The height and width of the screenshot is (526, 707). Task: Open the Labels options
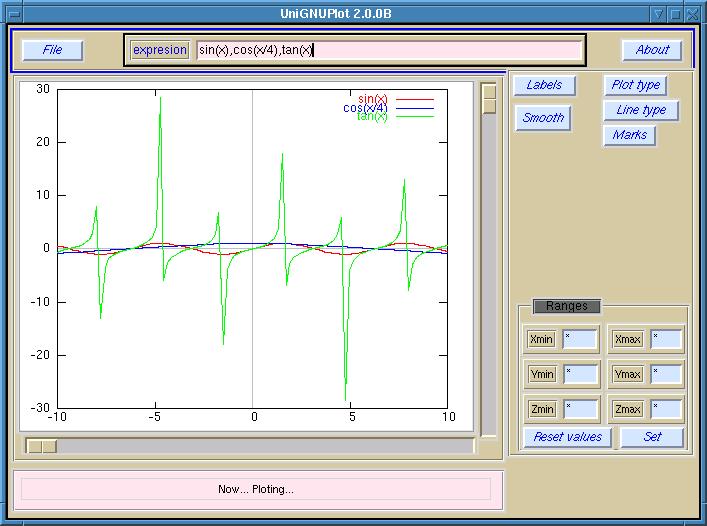coord(544,86)
